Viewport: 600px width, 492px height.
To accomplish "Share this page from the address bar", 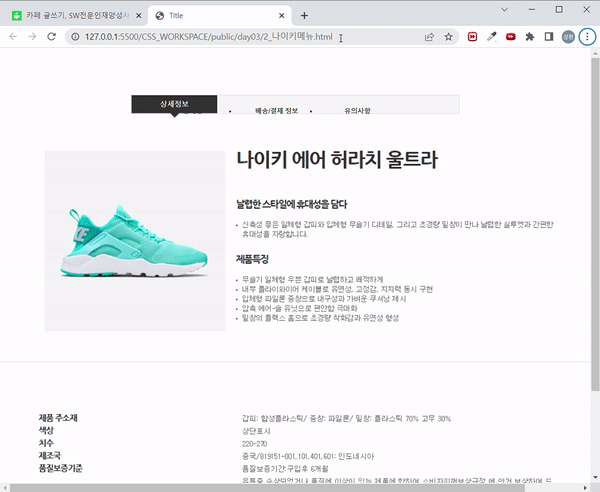I will [429, 37].
